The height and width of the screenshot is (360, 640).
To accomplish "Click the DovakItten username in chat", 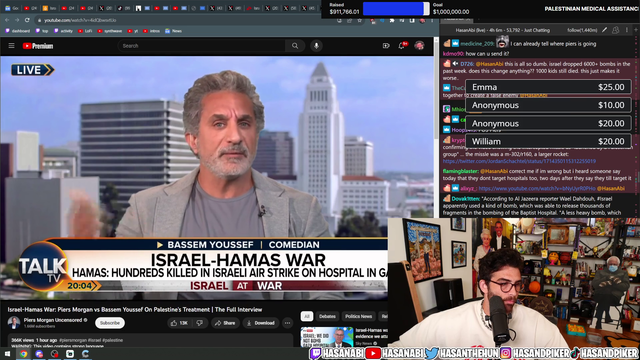I will tap(466, 198).
